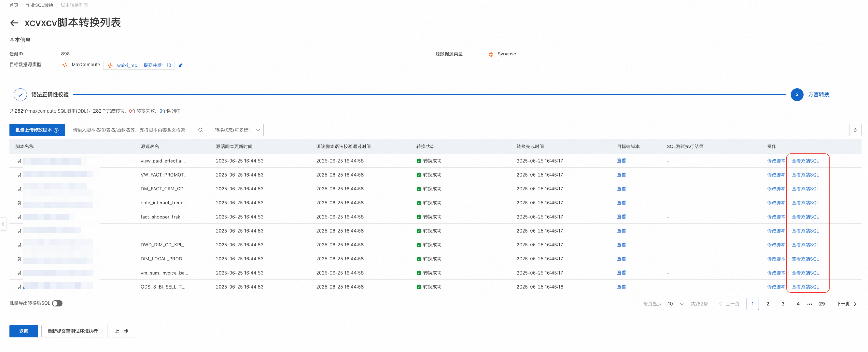This screenshot has width=868, height=352.
Task: Click the 转换完成时间 column header
Action: click(530, 147)
